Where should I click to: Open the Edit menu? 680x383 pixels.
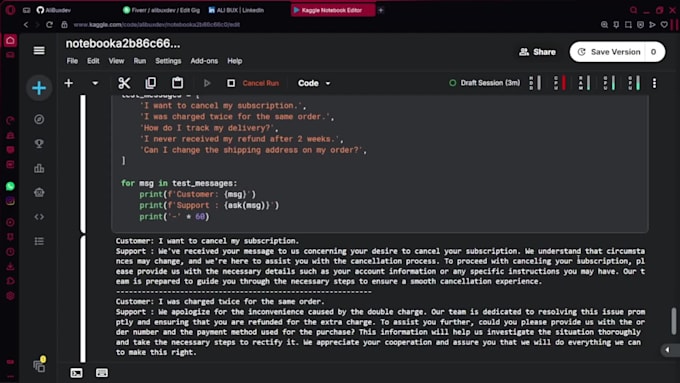(x=93, y=61)
